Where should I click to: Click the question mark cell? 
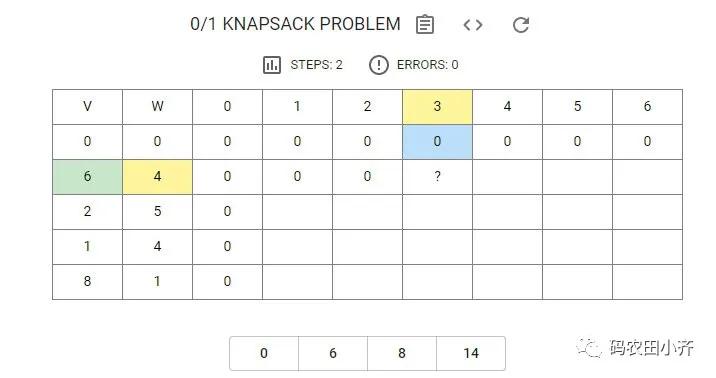[x=437, y=177]
